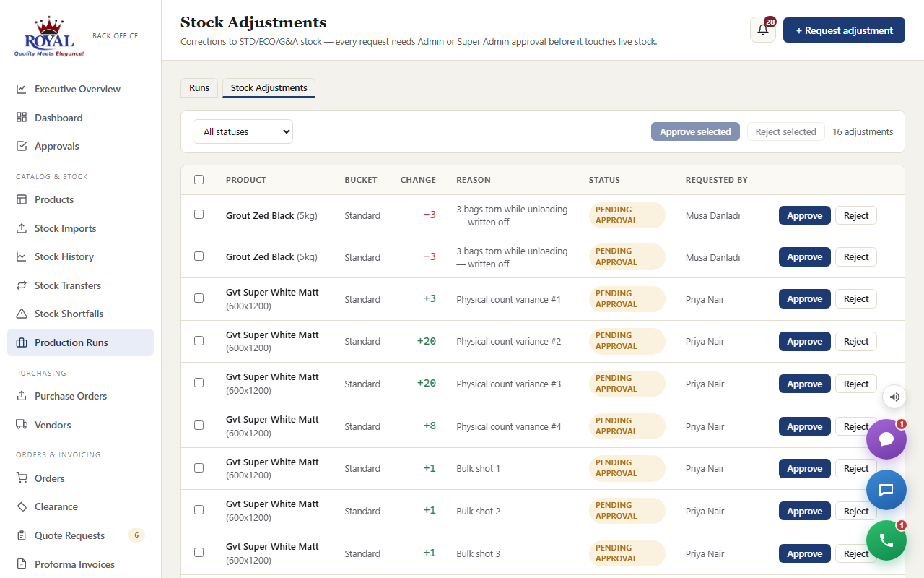
Task: Click the Orders cart icon
Action: pyautogui.click(x=22, y=478)
